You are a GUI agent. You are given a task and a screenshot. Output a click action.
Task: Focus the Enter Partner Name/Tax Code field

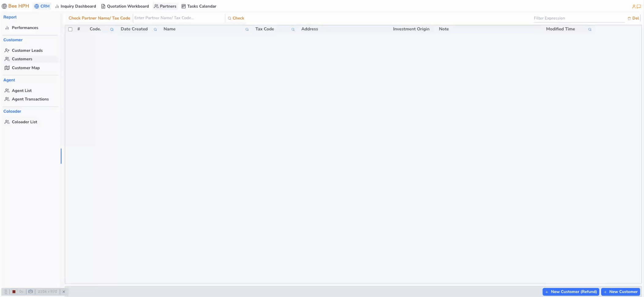178,18
